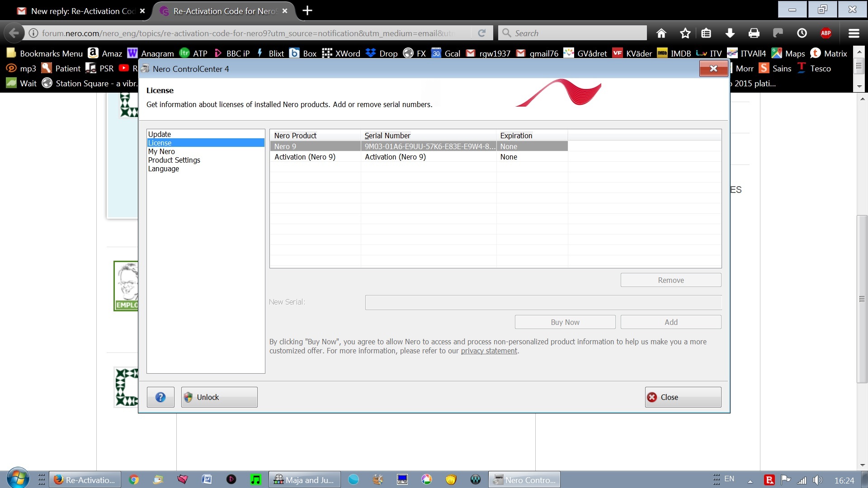Click the system volume speaker icon
The image size is (868, 488).
pos(819,479)
